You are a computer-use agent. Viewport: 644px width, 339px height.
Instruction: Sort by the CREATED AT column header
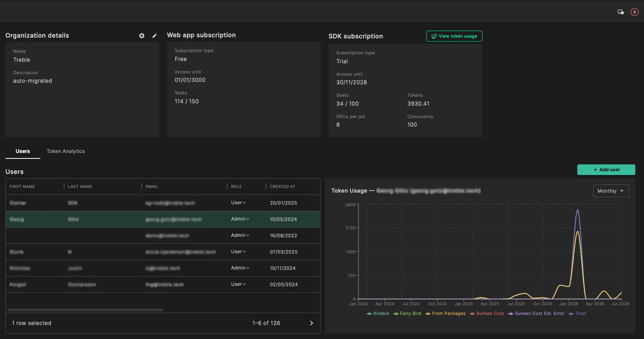click(282, 187)
